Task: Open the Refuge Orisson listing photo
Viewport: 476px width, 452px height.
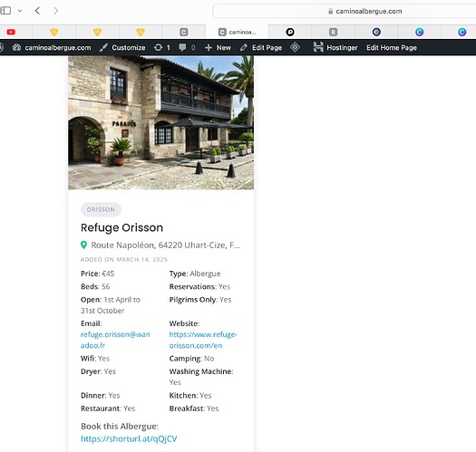Action: 160,122
